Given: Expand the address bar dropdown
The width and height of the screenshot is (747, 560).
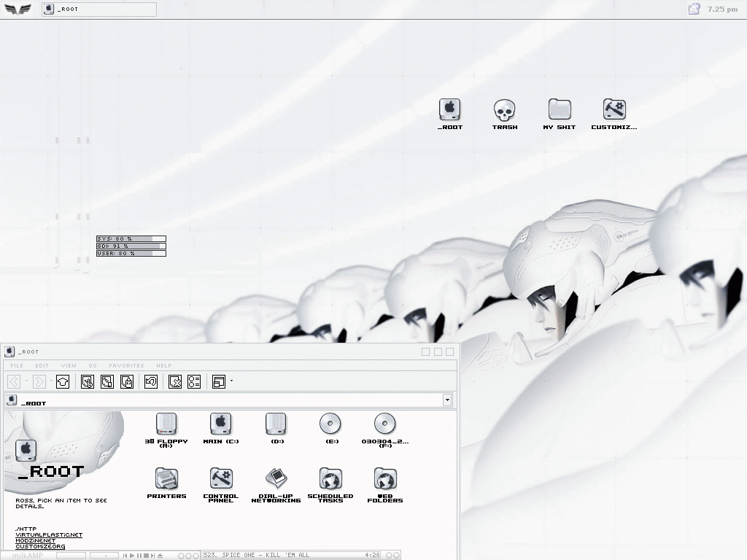Looking at the screenshot, I should tap(446, 400).
